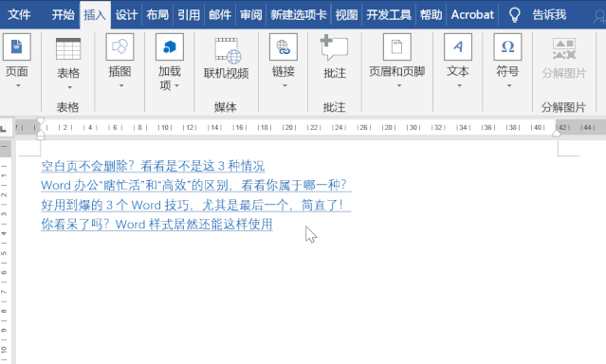Open the 布局 tab

(157, 14)
